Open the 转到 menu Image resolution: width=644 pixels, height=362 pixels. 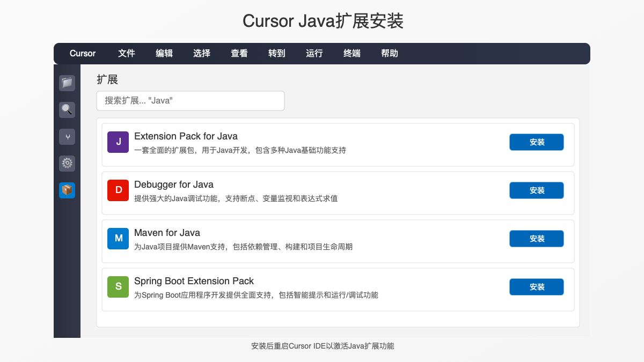coord(277,54)
